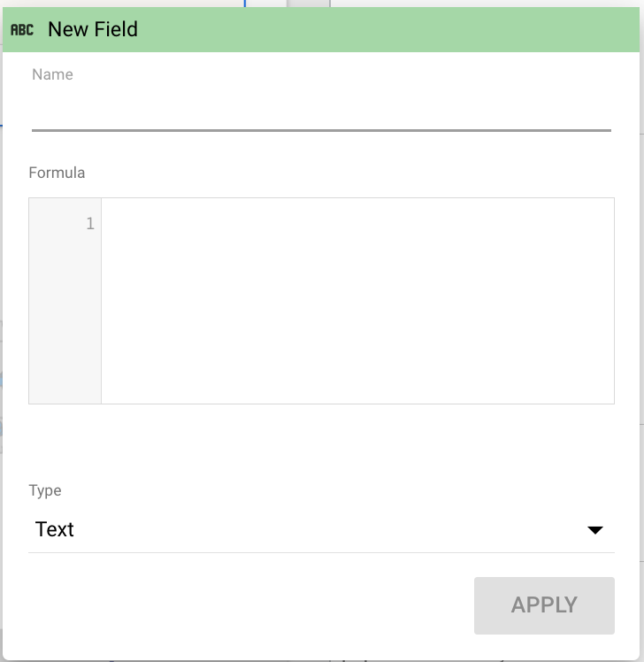Click the underline of the Name field

321,130
